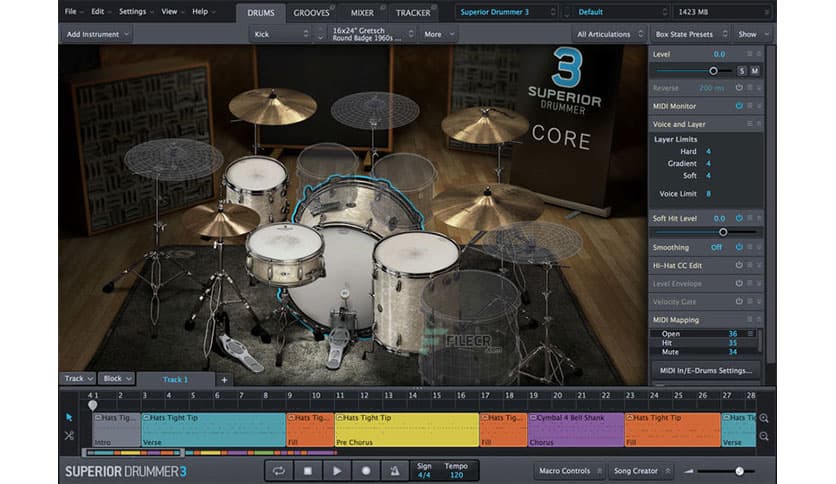
Task: Select the scissors cut tool
Action: tap(69, 435)
